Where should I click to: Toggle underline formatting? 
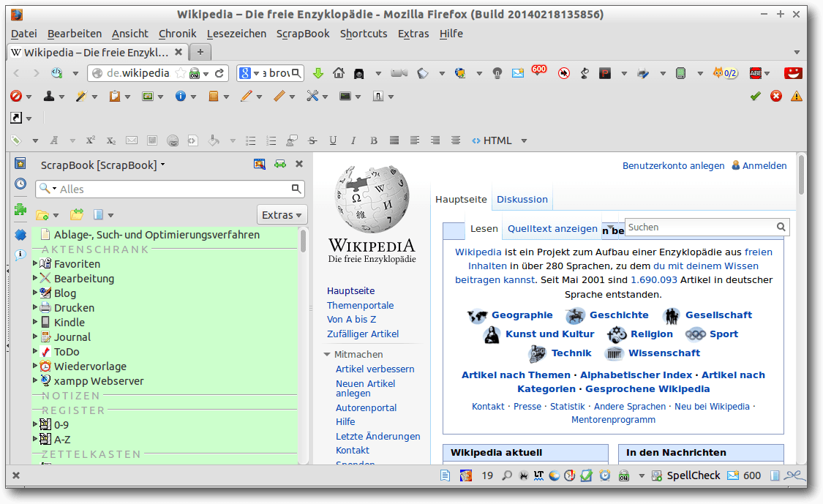pyautogui.click(x=333, y=140)
